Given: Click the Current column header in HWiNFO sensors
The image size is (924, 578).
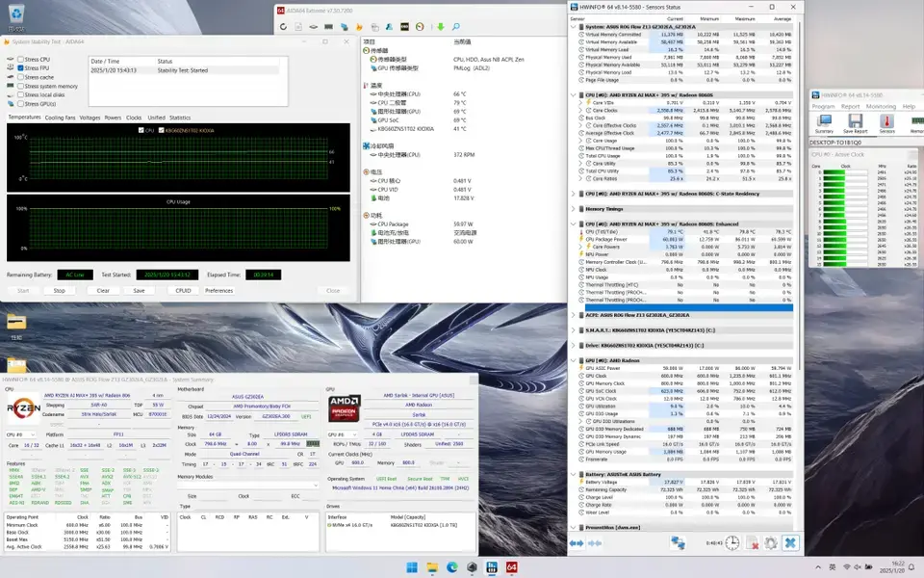Looking at the screenshot, I should 676,19.
